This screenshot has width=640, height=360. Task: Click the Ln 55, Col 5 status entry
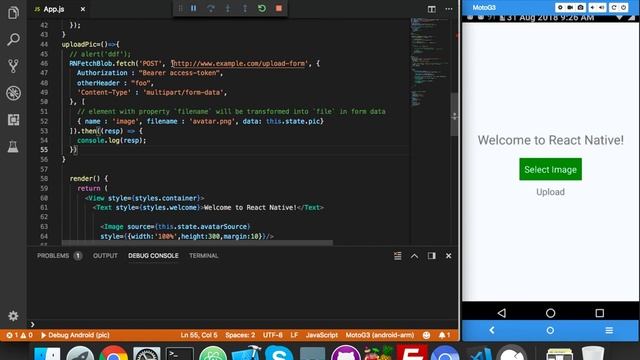(199, 335)
